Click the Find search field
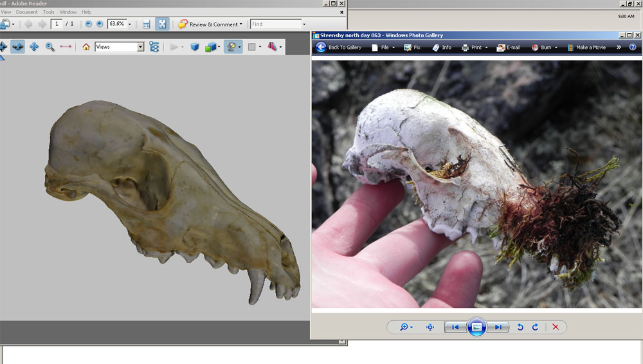The height and width of the screenshot is (364, 643). [x=276, y=24]
